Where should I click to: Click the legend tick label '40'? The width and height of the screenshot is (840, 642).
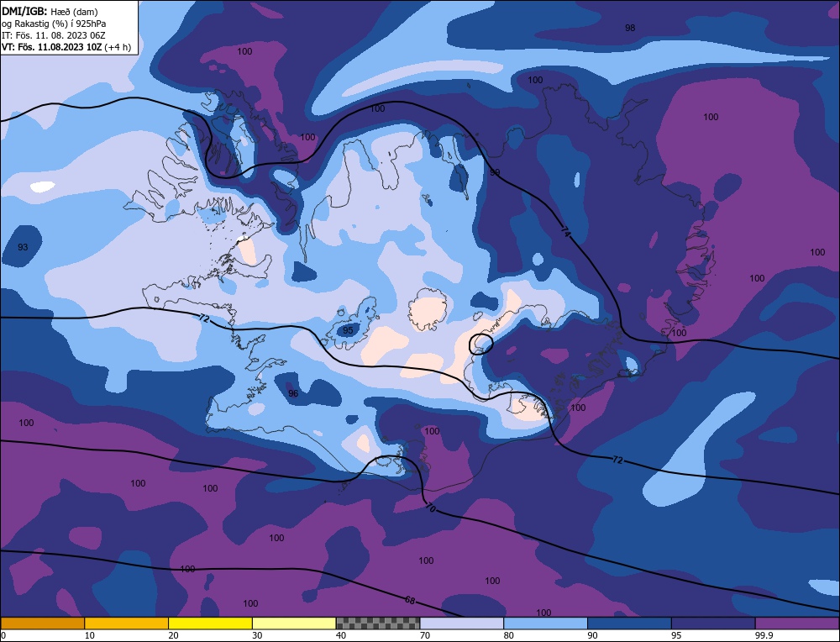point(341,635)
